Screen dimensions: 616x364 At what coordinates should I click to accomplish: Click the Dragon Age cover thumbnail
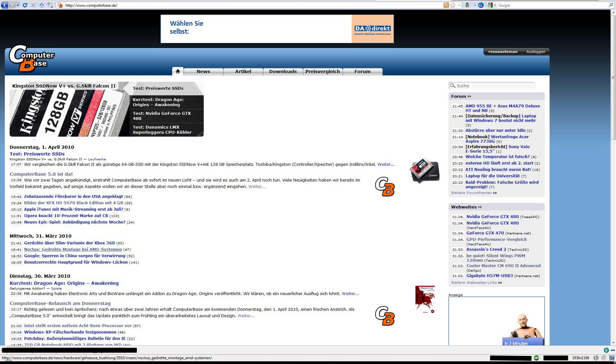click(425, 299)
